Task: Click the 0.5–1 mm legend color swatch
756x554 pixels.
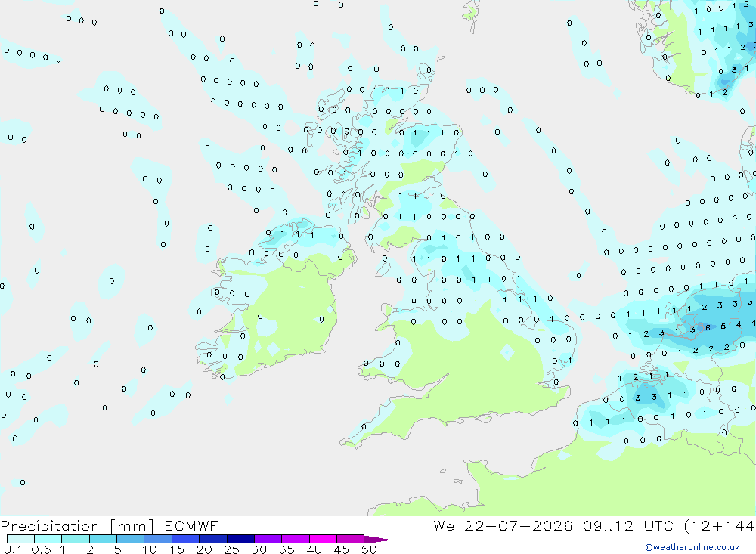Action: (x=48, y=539)
